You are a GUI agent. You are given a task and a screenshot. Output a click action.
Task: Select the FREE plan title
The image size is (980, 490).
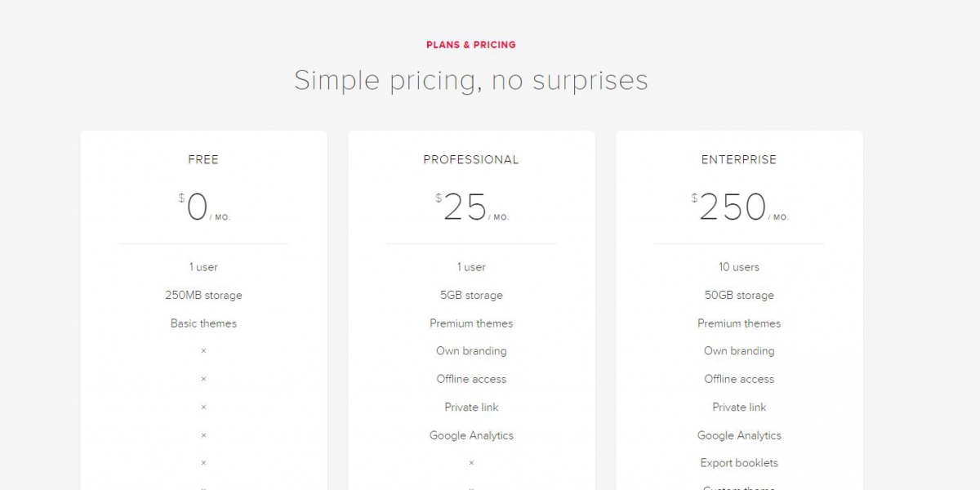203,160
